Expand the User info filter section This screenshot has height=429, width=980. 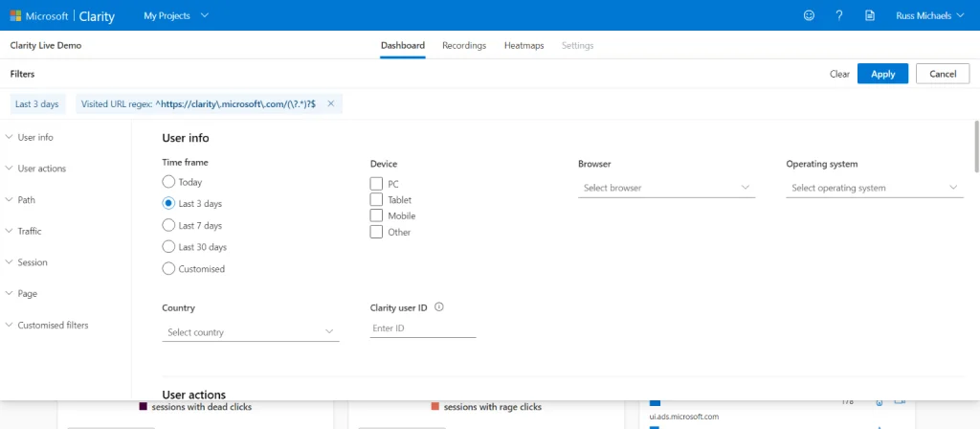pyautogui.click(x=30, y=138)
